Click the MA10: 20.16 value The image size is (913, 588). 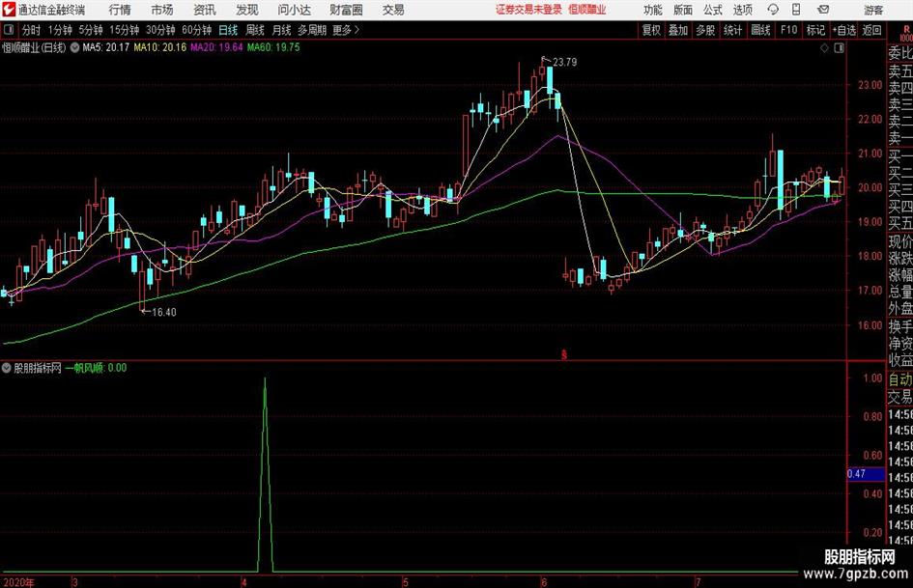click(160, 47)
